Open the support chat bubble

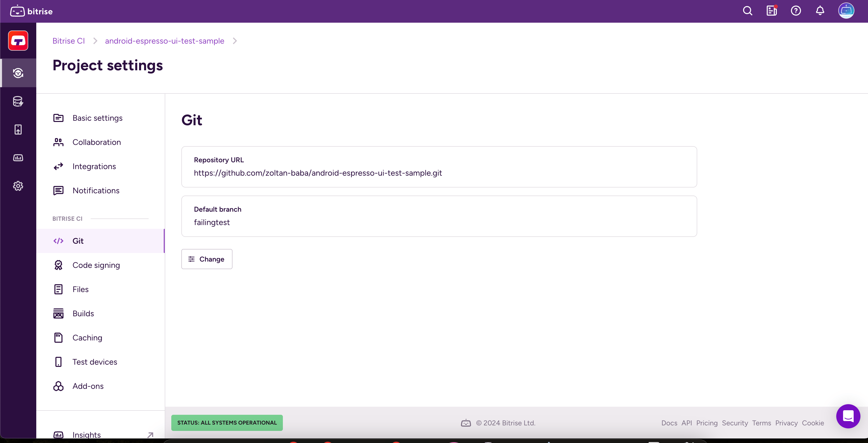(848, 416)
